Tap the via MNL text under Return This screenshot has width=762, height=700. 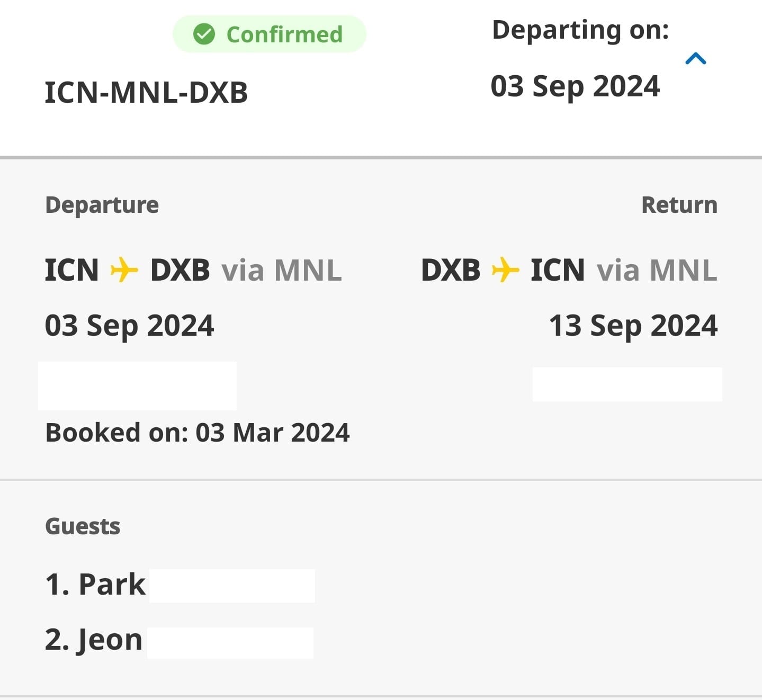[657, 270]
